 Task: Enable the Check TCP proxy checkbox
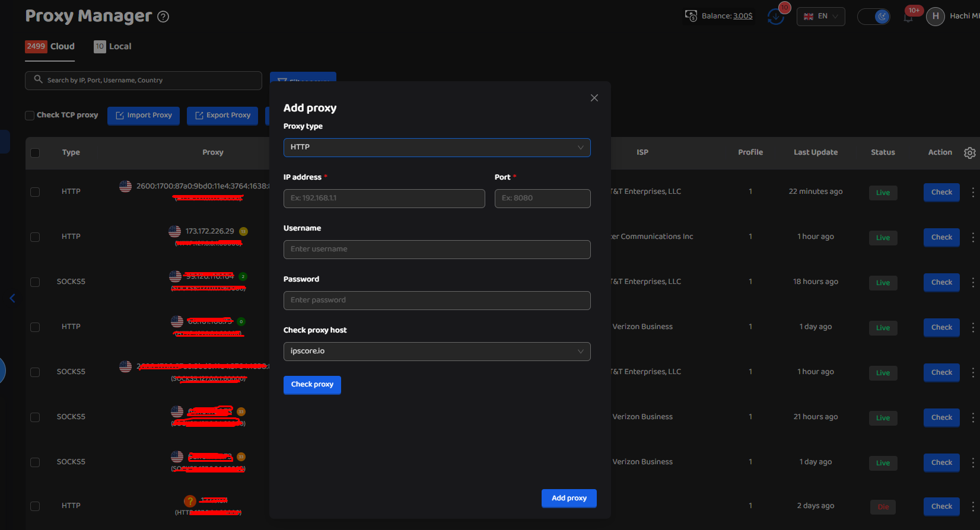point(30,116)
